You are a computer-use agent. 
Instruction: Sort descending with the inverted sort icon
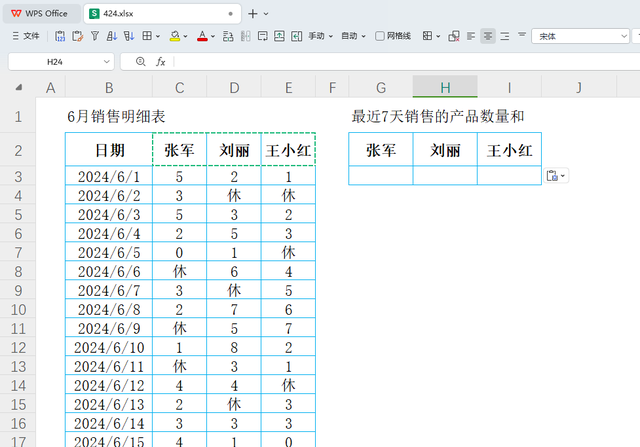(x=129, y=36)
